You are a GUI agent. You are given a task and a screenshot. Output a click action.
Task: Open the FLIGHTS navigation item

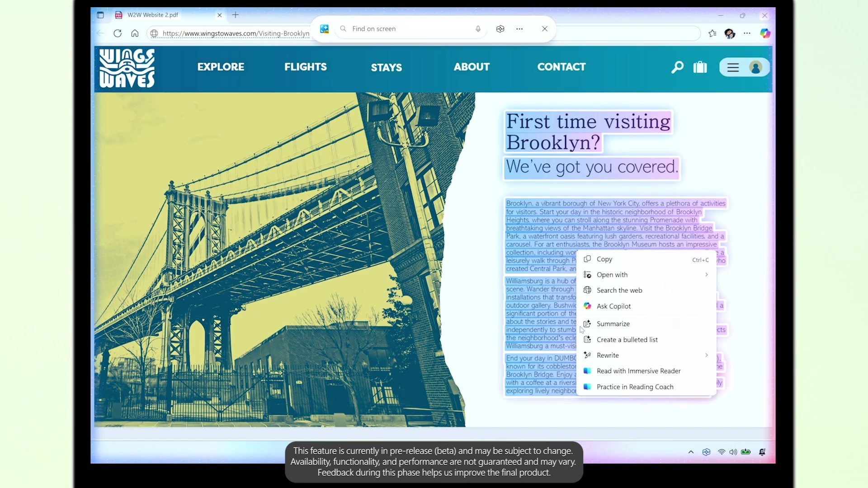[306, 67]
